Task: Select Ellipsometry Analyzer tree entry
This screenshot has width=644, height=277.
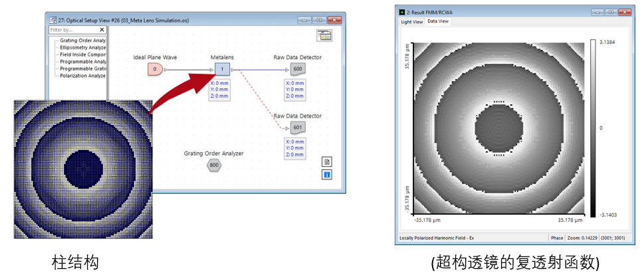Action: pyautogui.click(x=82, y=48)
